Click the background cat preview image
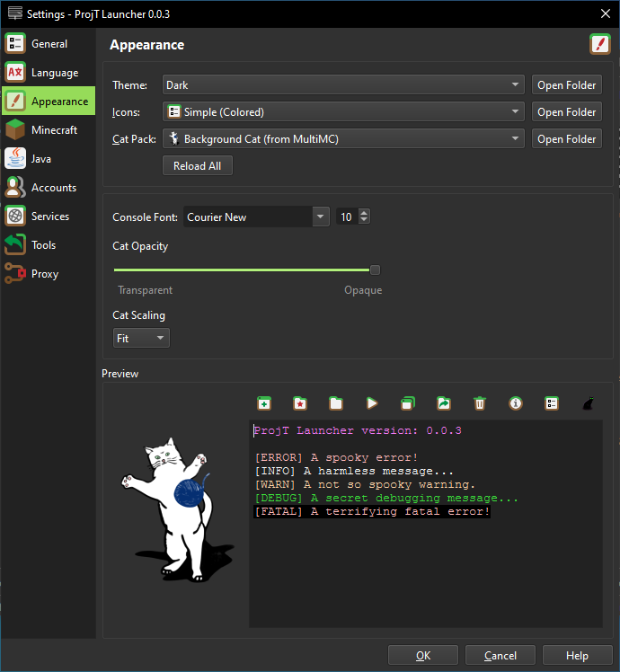This screenshot has height=672, width=620. (x=178, y=510)
